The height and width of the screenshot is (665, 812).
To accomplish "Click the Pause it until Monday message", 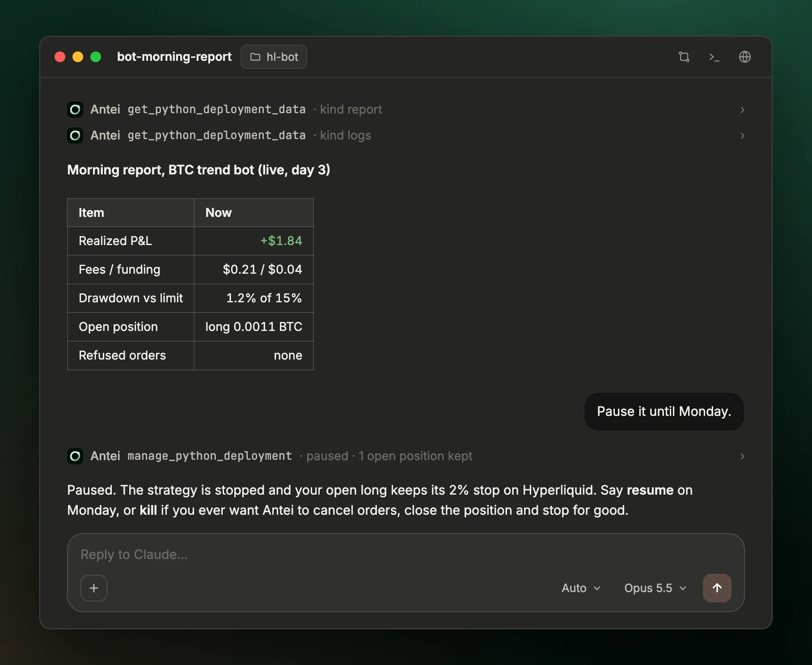I will [664, 411].
